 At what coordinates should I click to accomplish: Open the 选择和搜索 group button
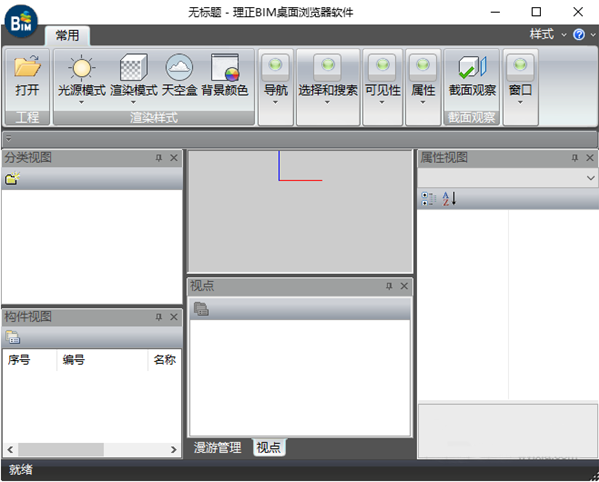[x=328, y=68]
